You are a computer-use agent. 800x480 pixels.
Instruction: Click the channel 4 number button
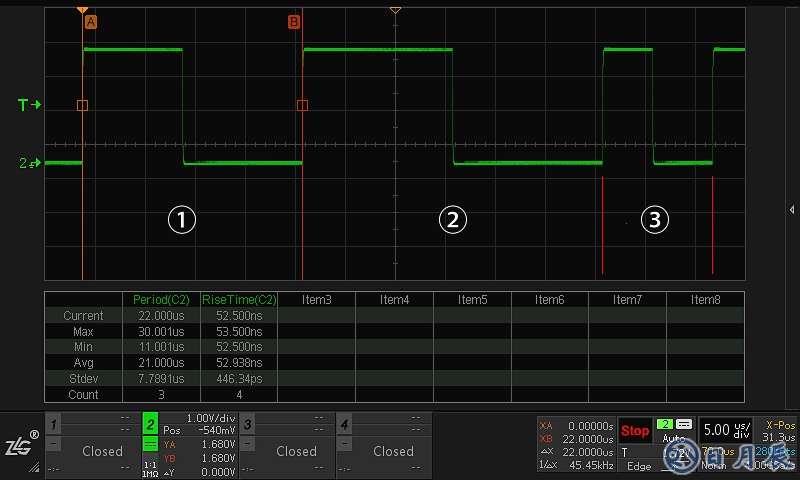click(x=344, y=424)
